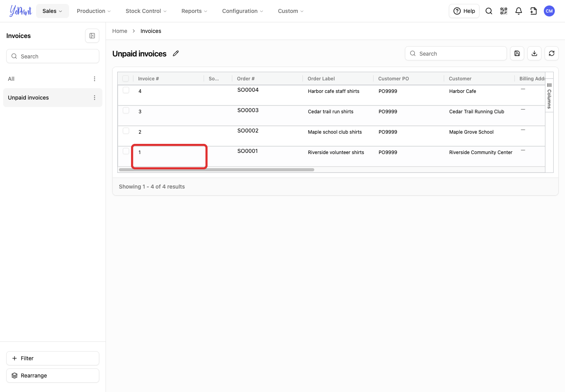Click the table horizontal scrollbar
This screenshot has height=392, width=565.
(x=217, y=170)
